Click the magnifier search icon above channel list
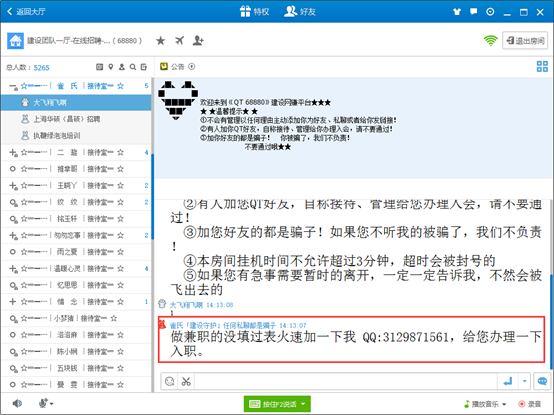 [x=132, y=67]
